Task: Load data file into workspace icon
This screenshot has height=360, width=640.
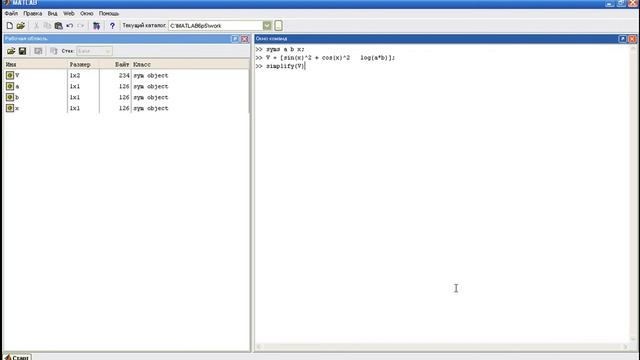Action: click(x=11, y=51)
